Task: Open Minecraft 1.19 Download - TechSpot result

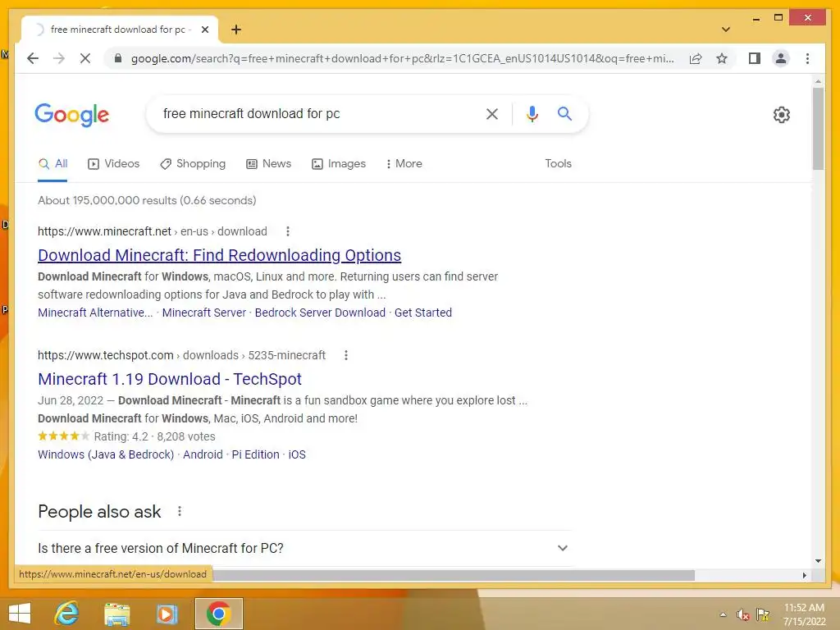Action: pyautogui.click(x=170, y=379)
